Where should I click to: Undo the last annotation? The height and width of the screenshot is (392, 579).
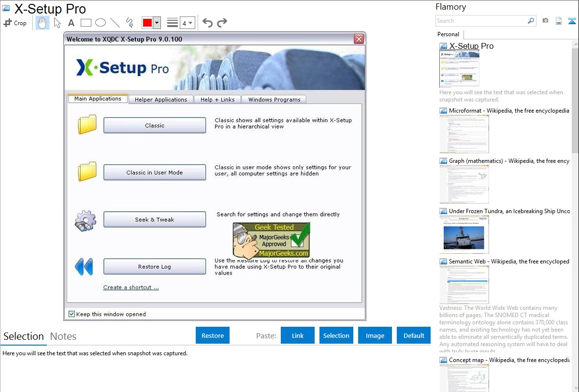point(207,23)
